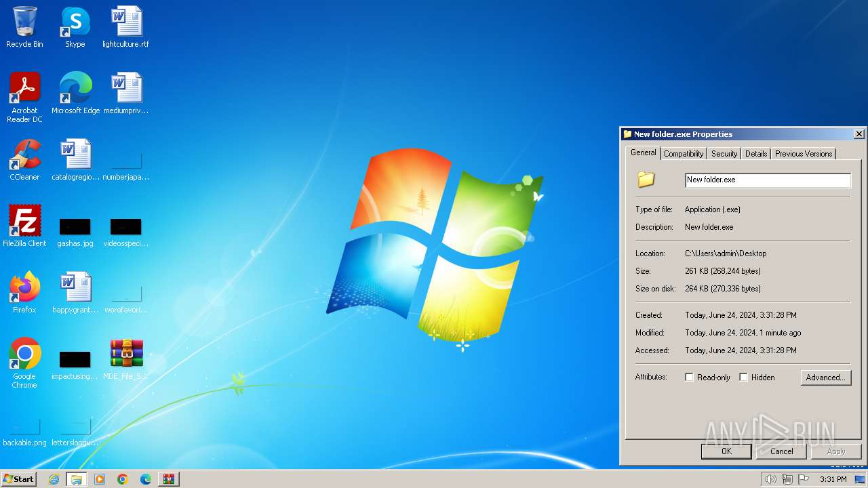Viewport: 868px width, 488px height.
Task: Select the gashas.jpg image file
Action: coord(75,232)
